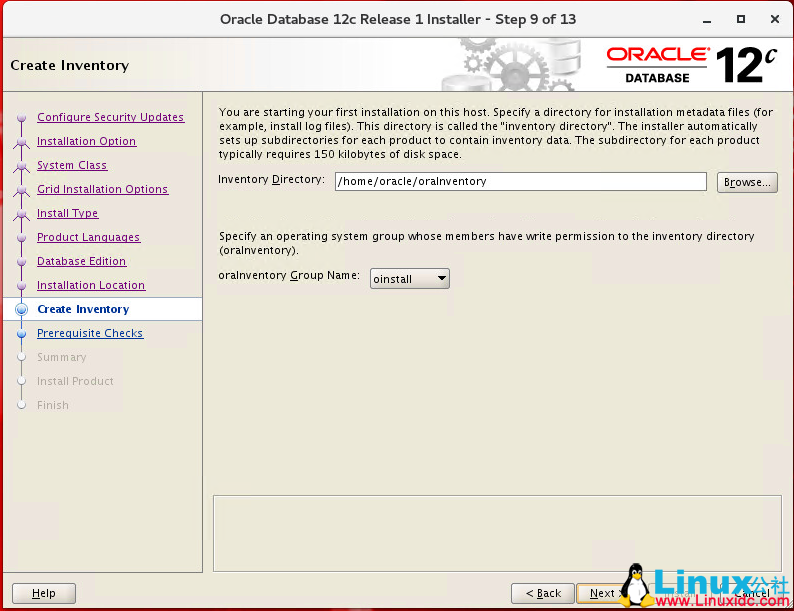The height and width of the screenshot is (611, 794).
Task: Click the Back button
Action: pyautogui.click(x=543, y=593)
